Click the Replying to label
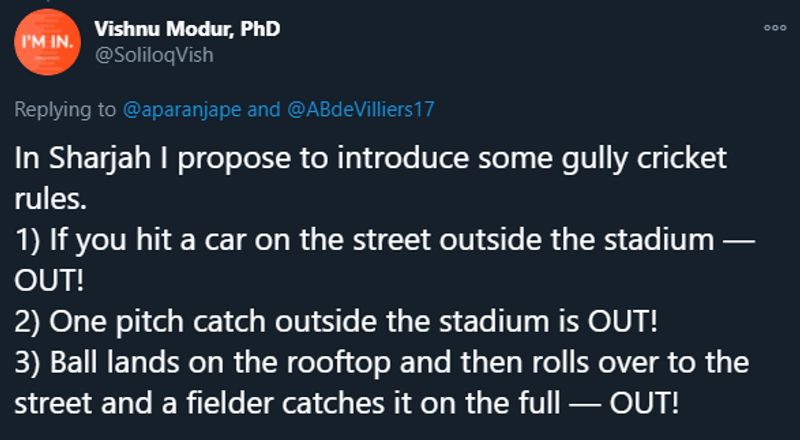800x440 pixels. point(65,109)
